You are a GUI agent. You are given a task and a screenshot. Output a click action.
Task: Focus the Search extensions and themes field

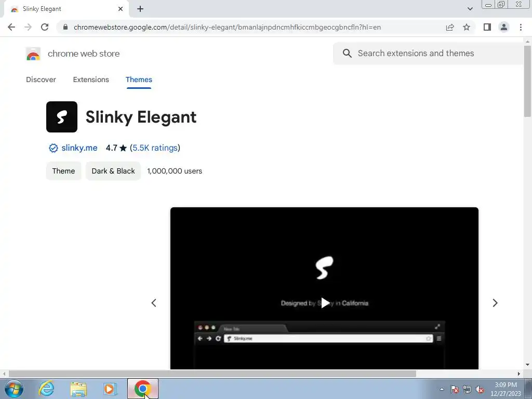pyautogui.click(x=429, y=54)
